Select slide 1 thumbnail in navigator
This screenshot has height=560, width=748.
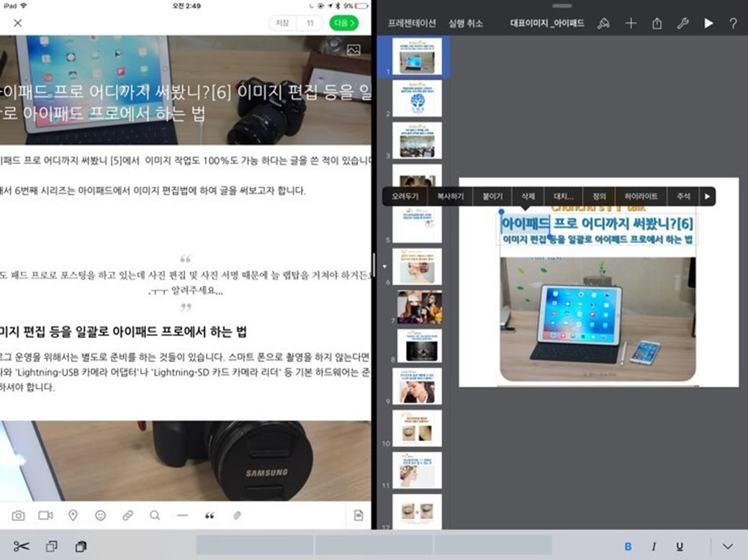(416, 56)
